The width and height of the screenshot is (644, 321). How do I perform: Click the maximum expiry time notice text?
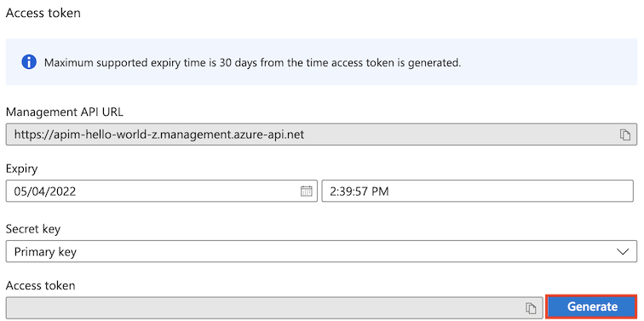tap(253, 63)
